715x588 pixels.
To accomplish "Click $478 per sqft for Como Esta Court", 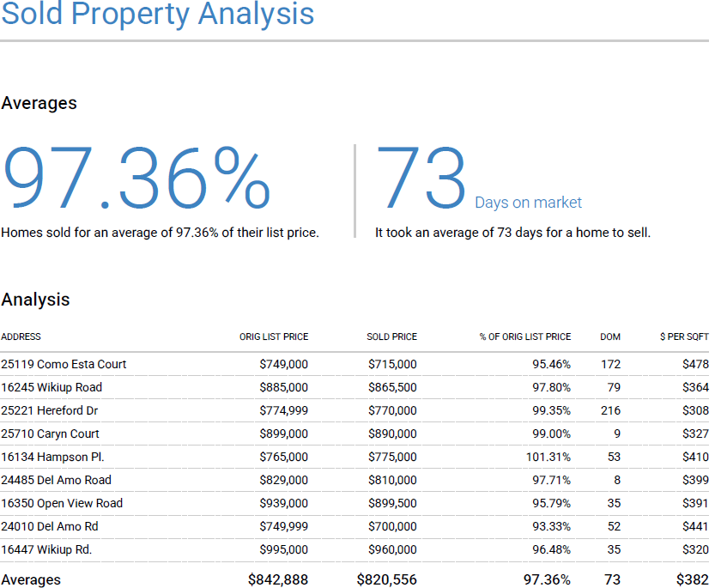I will click(695, 364).
